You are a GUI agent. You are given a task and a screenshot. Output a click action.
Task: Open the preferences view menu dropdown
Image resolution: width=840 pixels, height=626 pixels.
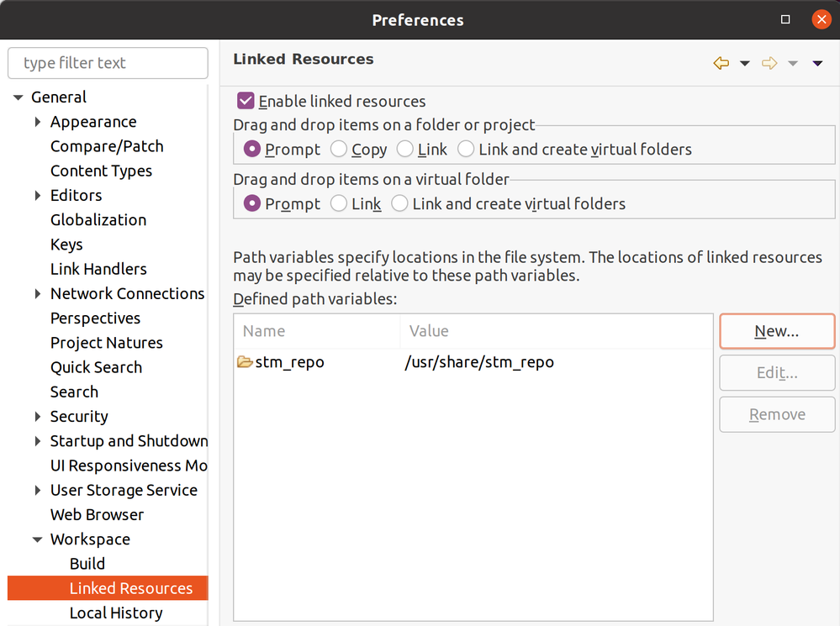point(817,63)
